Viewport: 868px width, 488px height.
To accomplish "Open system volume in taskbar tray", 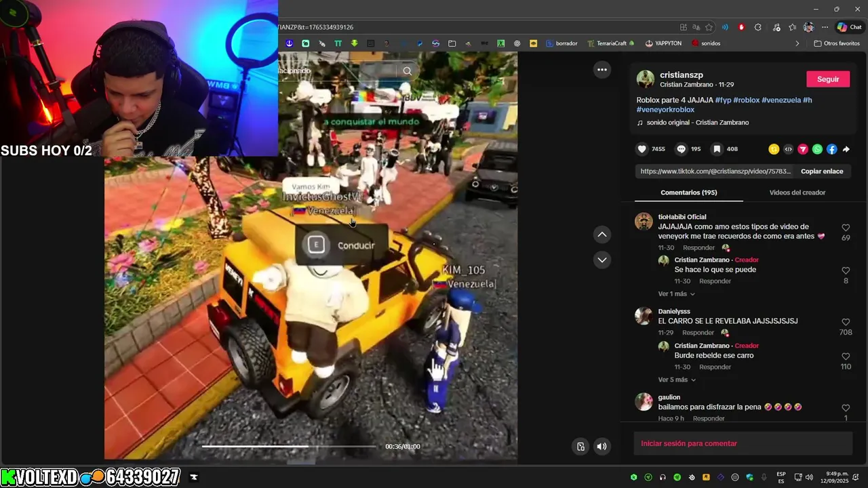I will click(x=809, y=477).
